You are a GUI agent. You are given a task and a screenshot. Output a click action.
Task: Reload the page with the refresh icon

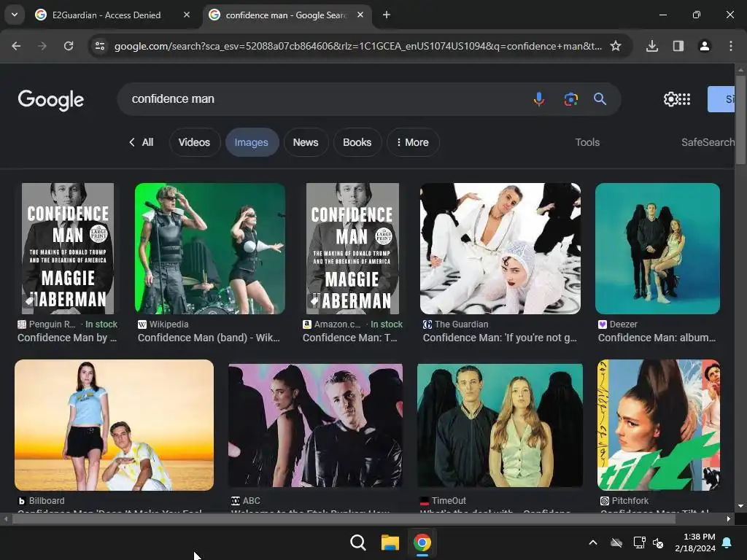(69, 46)
